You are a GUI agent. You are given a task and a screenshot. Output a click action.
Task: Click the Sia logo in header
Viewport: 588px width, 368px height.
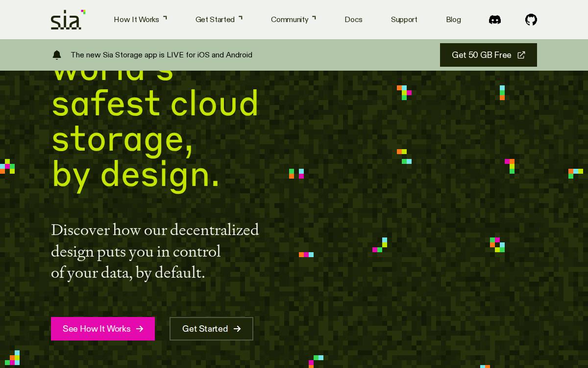[68, 20]
